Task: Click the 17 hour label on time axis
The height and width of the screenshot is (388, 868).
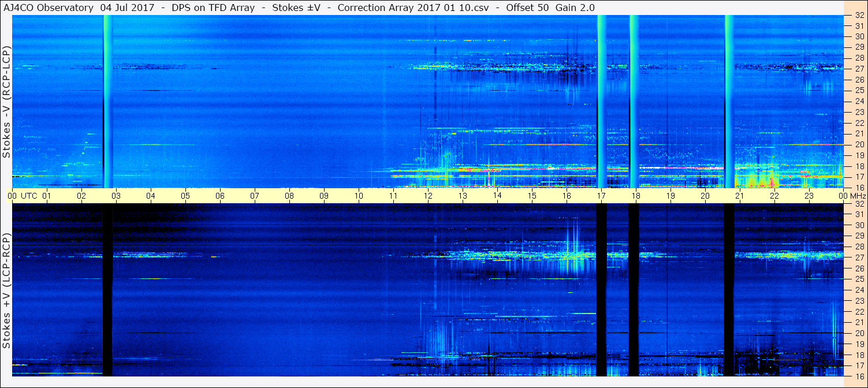Action: click(601, 196)
